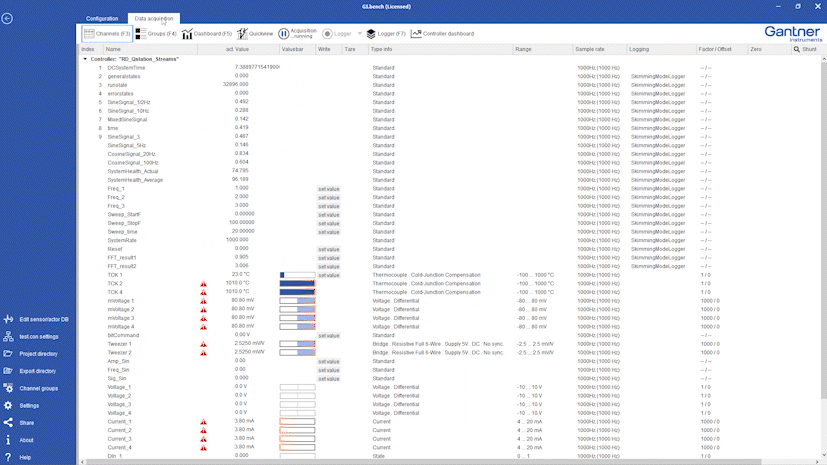The image size is (827, 465).
Task: Open the About info item
Action: (19, 440)
